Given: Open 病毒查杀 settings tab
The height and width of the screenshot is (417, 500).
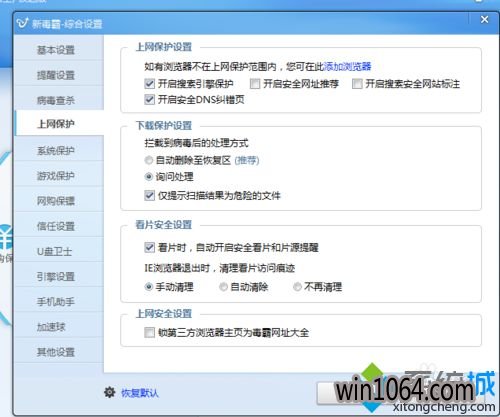Looking at the screenshot, I should (59, 100).
